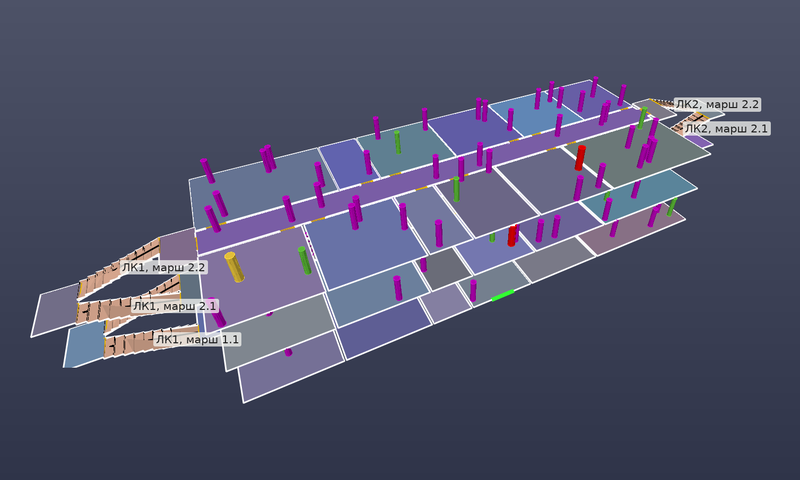Click the blue stair landing at bottom-left

(x=84, y=345)
